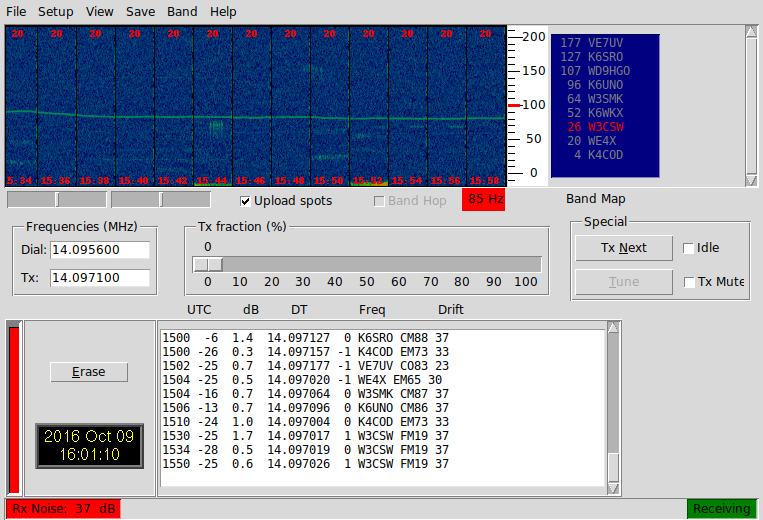Enable the Idle checkbox
This screenshot has height=520, width=763.
coord(689,249)
